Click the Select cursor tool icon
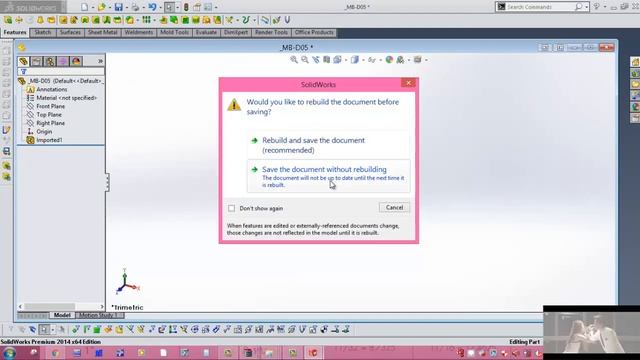640x360 pixels. (169, 7)
